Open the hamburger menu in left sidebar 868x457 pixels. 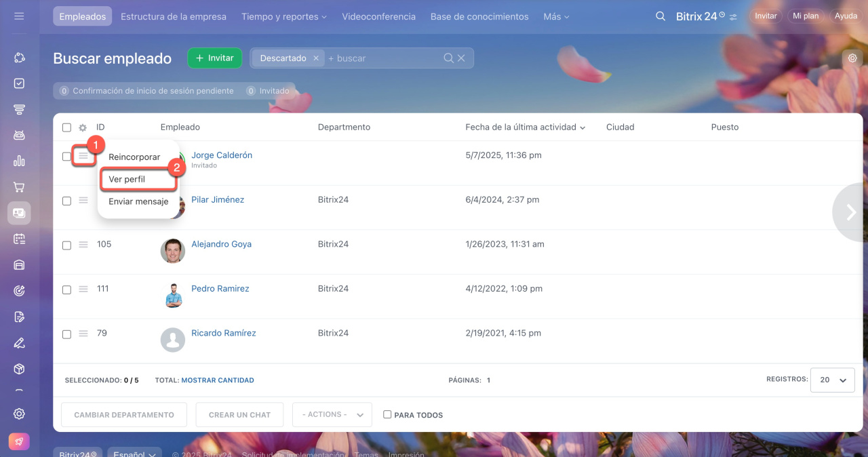tap(19, 16)
